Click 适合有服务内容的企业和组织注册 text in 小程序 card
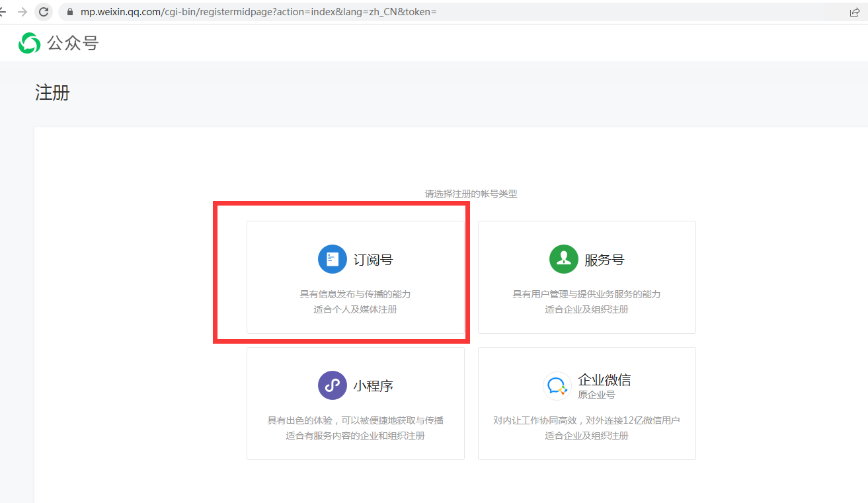Screen dimensions: 868x503 356,436
